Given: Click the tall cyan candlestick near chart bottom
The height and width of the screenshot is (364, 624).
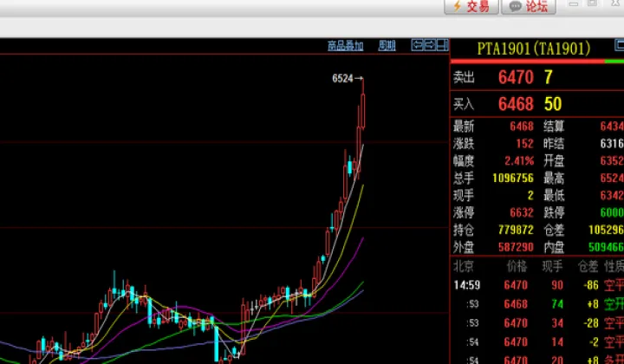Looking at the screenshot, I should pos(216,343).
